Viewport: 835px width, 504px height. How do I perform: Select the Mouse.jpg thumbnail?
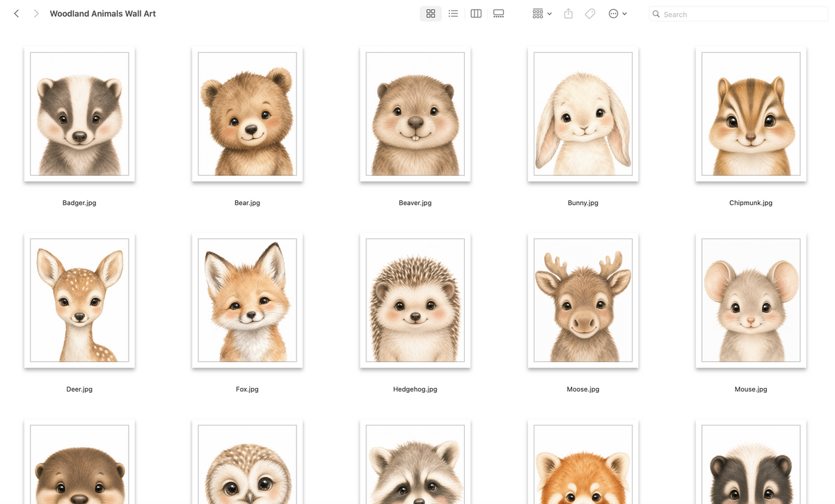pos(751,300)
